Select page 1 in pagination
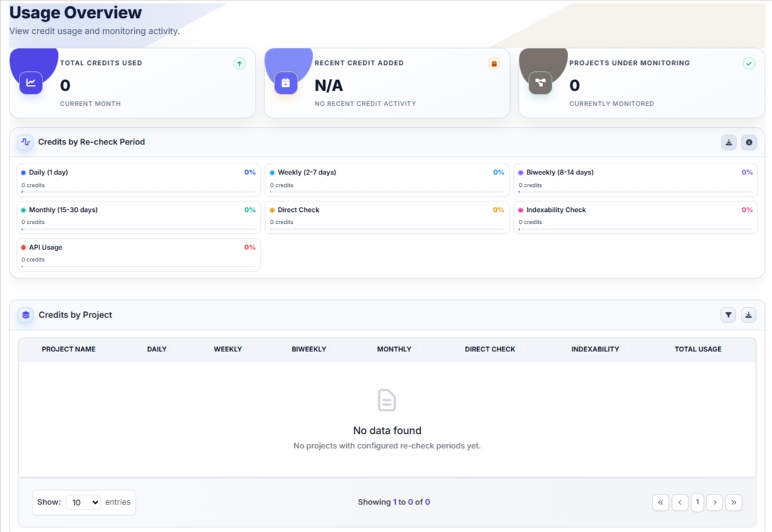The height and width of the screenshot is (532, 772). click(x=698, y=502)
